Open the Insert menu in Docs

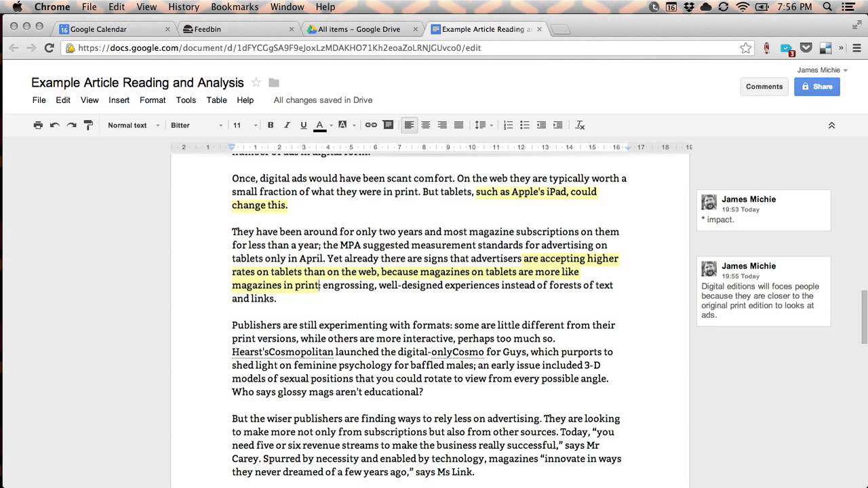pyautogui.click(x=119, y=100)
